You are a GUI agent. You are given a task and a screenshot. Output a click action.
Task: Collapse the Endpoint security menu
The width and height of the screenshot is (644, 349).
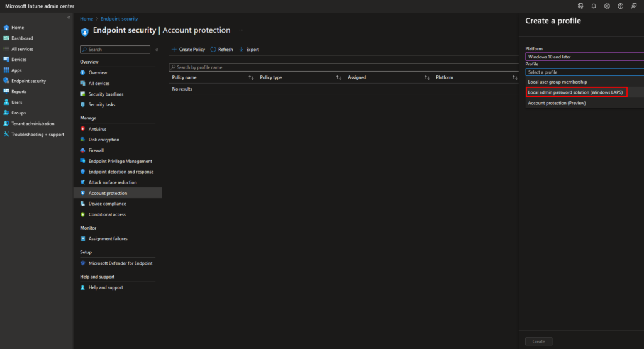point(157,50)
